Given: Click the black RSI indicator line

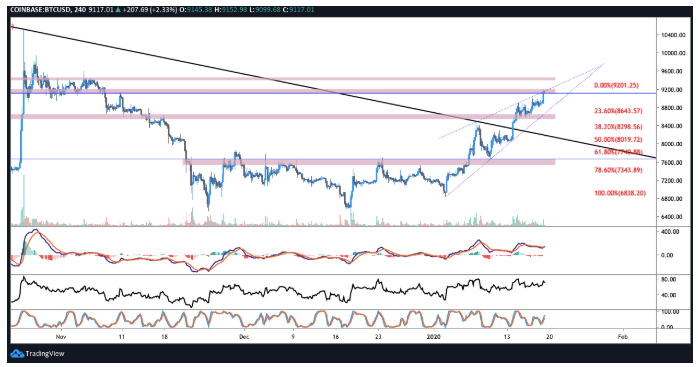Looking at the screenshot, I should click(278, 291).
